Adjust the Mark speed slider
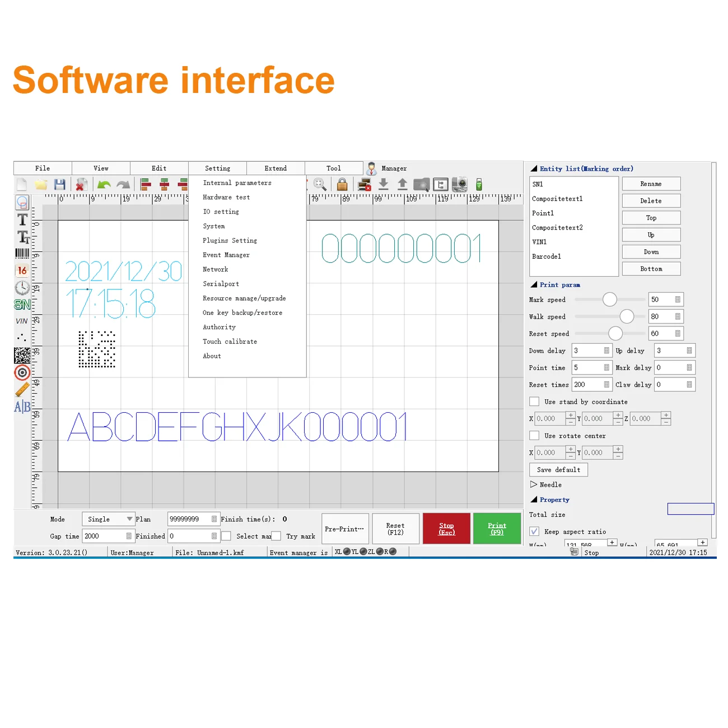The image size is (728, 728). point(610,300)
